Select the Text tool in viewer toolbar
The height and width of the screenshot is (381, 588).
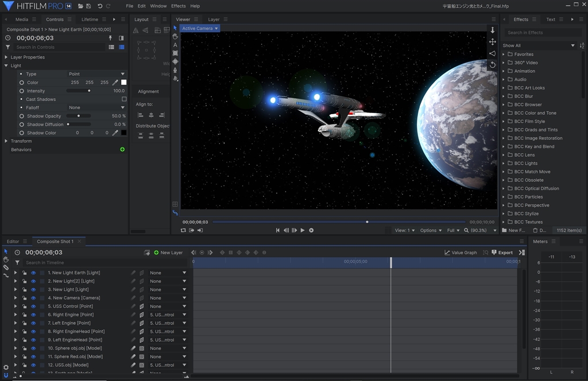pyautogui.click(x=175, y=45)
